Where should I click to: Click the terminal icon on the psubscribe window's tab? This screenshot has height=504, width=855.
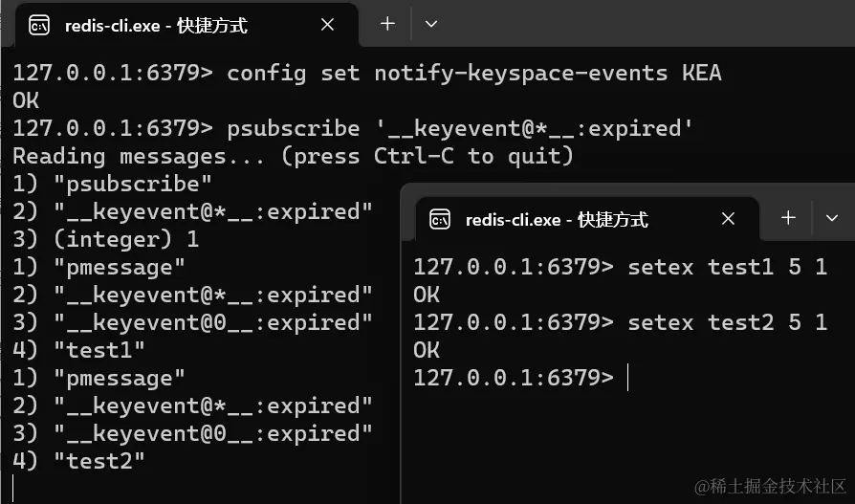point(40,26)
